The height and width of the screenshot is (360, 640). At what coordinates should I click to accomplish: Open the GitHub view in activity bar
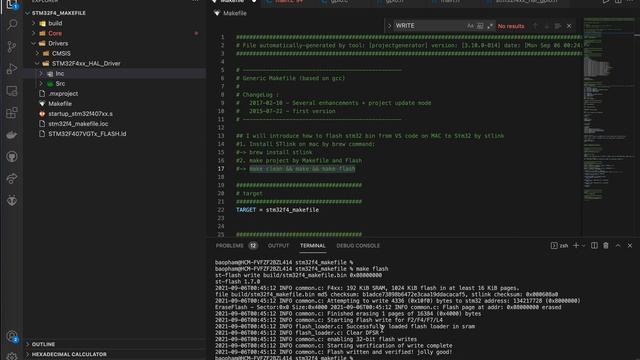tap(12, 157)
